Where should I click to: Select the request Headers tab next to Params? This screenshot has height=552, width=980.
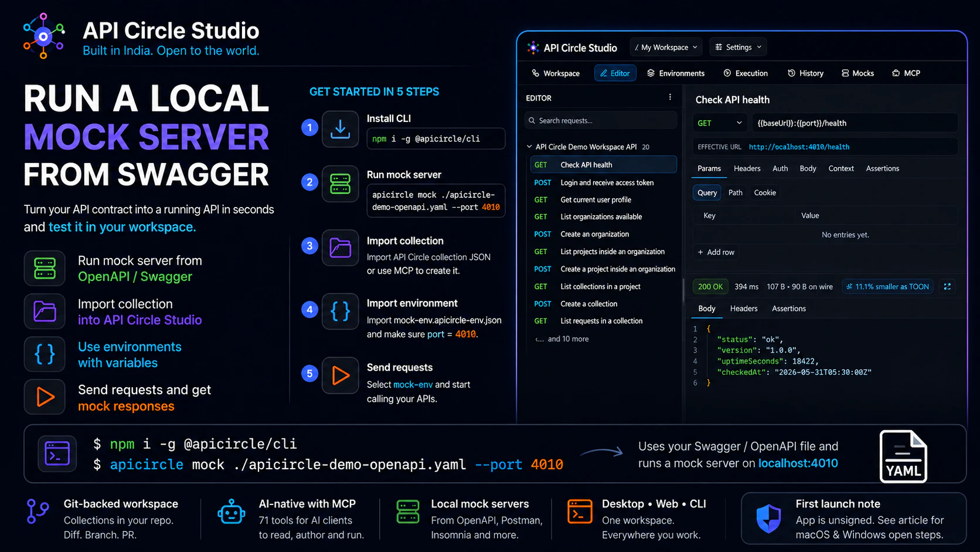point(747,168)
